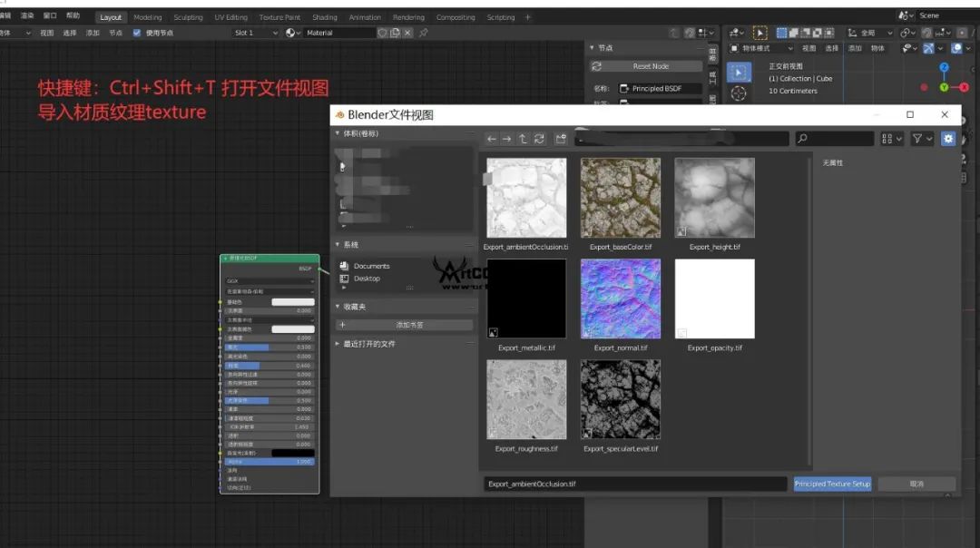Click the Principled BSDF name field
The image size is (980, 548).
click(x=660, y=89)
